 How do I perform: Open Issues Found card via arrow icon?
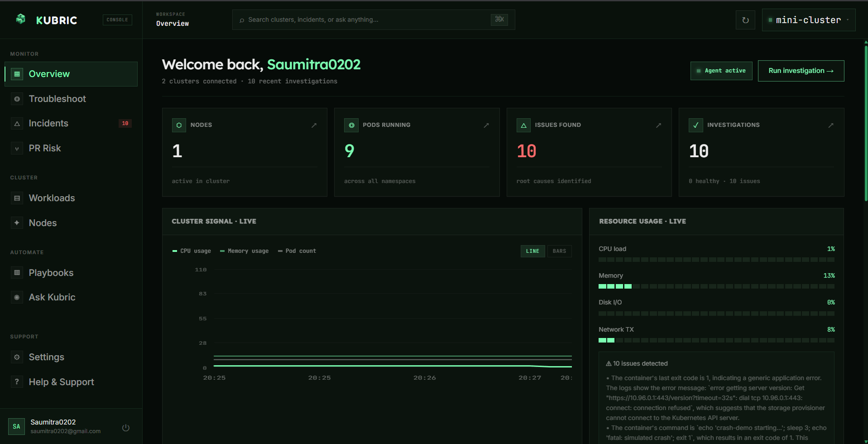click(x=658, y=125)
